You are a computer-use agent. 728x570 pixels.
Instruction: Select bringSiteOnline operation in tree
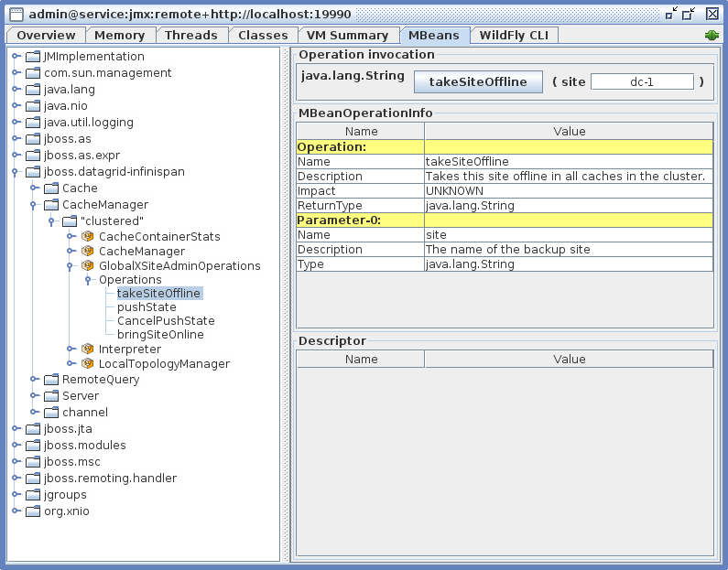(160, 335)
